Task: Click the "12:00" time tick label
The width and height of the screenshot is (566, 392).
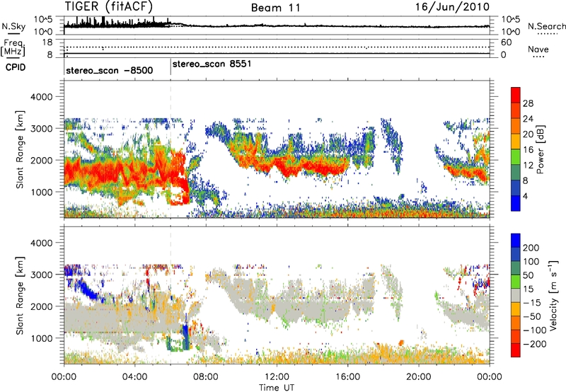Action: click(277, 377)
